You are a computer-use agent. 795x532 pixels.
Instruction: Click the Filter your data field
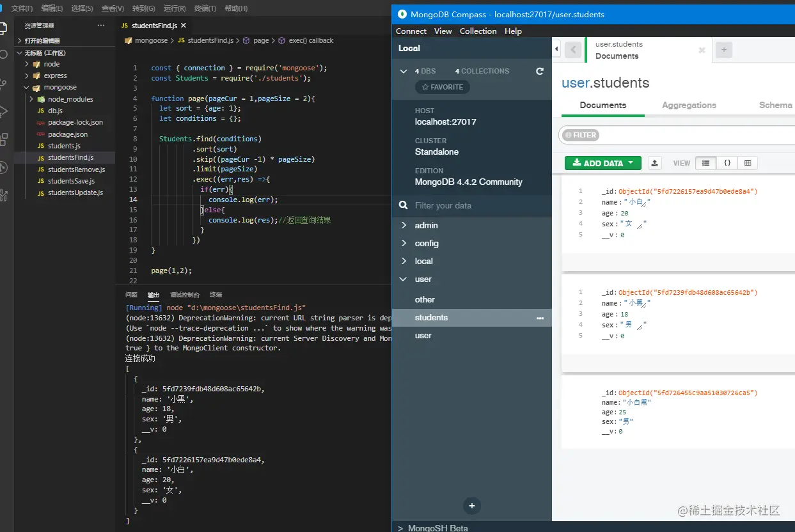click(473, 205)
